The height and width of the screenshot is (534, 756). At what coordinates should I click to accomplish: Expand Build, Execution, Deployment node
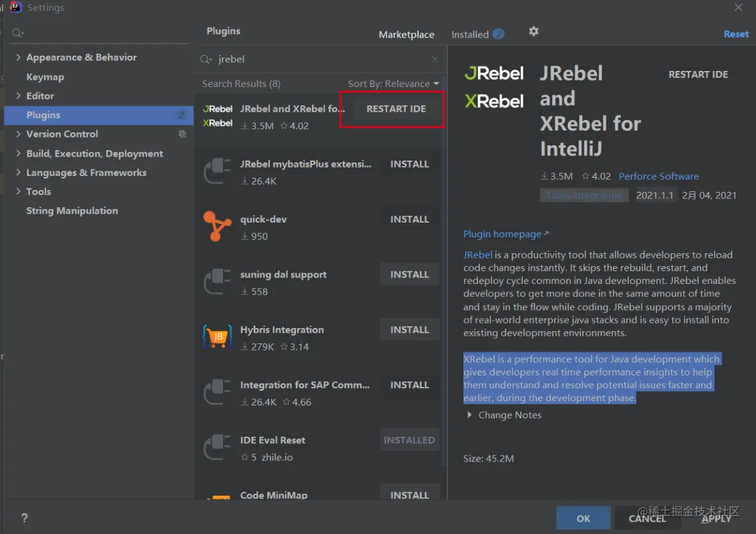click(18, 153)
